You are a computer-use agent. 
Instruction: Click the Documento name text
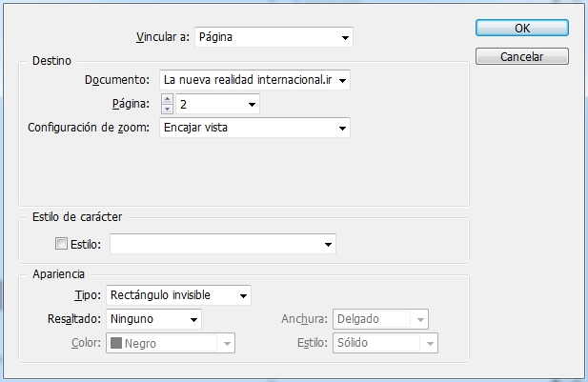(248, 80)
